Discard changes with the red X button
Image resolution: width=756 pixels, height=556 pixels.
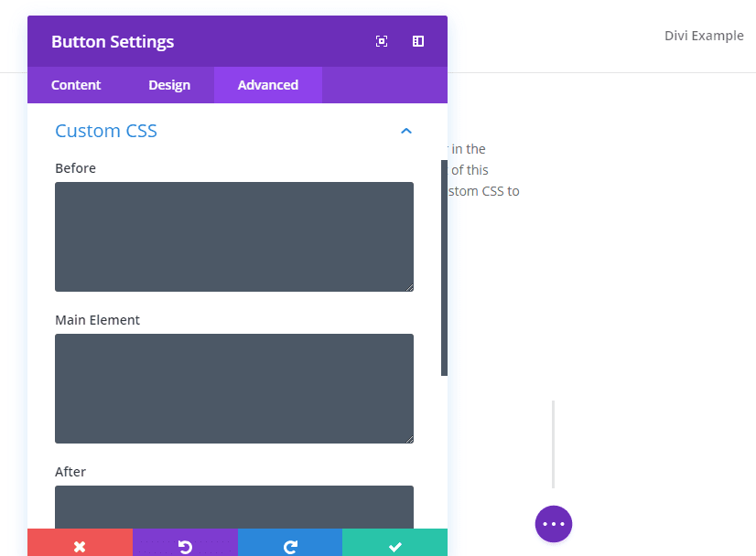click(x=80, y=546)
